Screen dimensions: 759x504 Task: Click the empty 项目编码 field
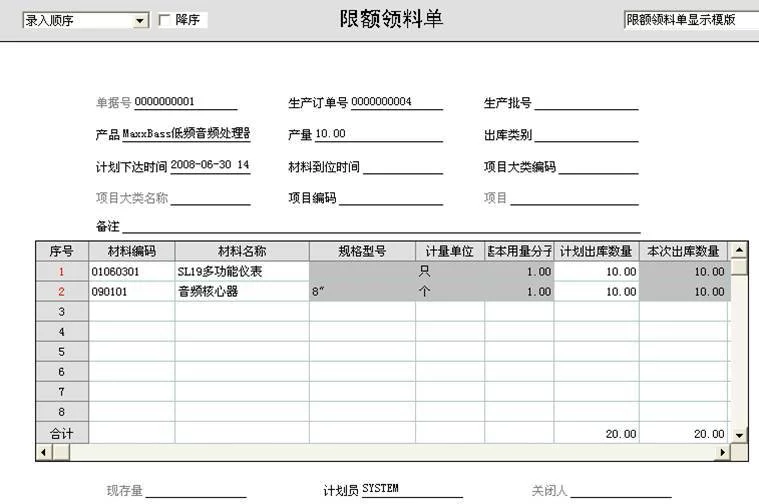(x=391, y=198)
